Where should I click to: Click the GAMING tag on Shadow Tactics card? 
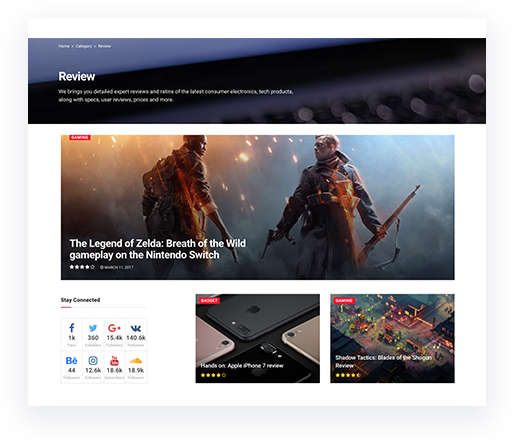click(x=344, y=300)
